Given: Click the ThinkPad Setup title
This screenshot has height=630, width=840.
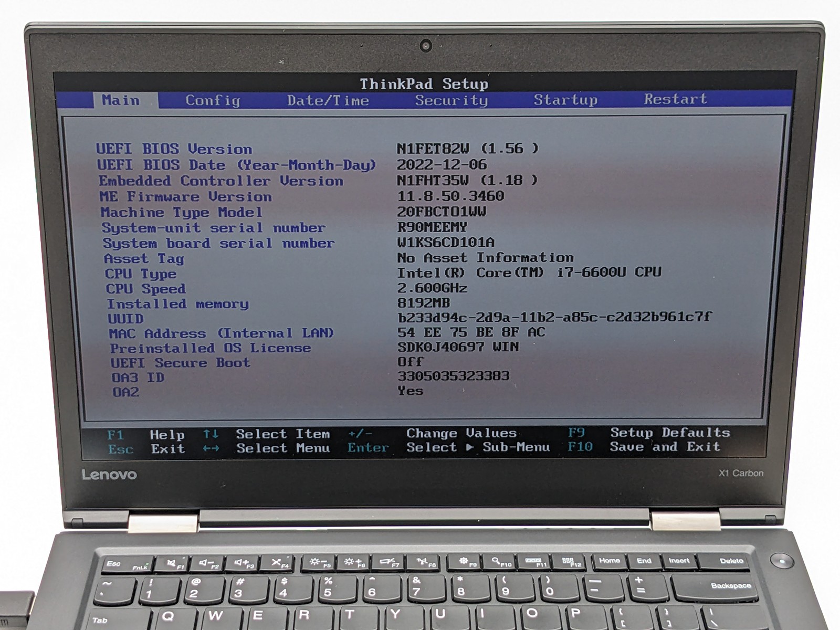Looking at the screenshot, I should [424, 84].
